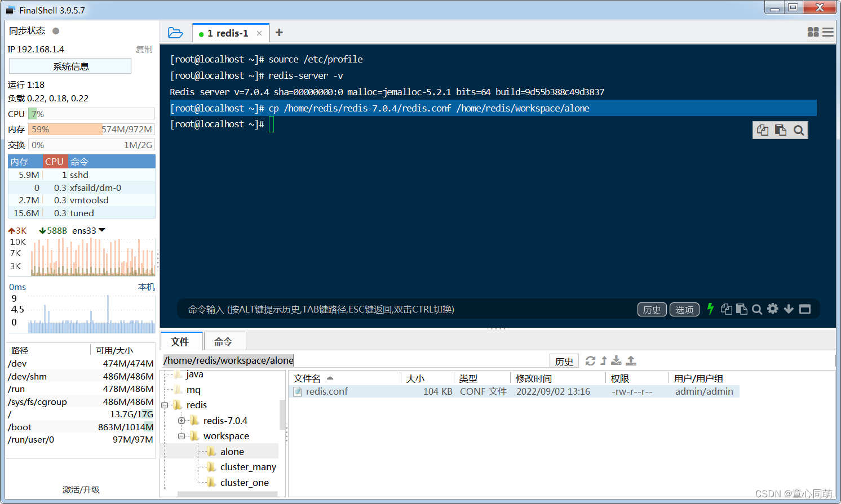The image size is (841, 504).
Task: Click the upload speed arrow 3K
Action: [x=17, y=230]
